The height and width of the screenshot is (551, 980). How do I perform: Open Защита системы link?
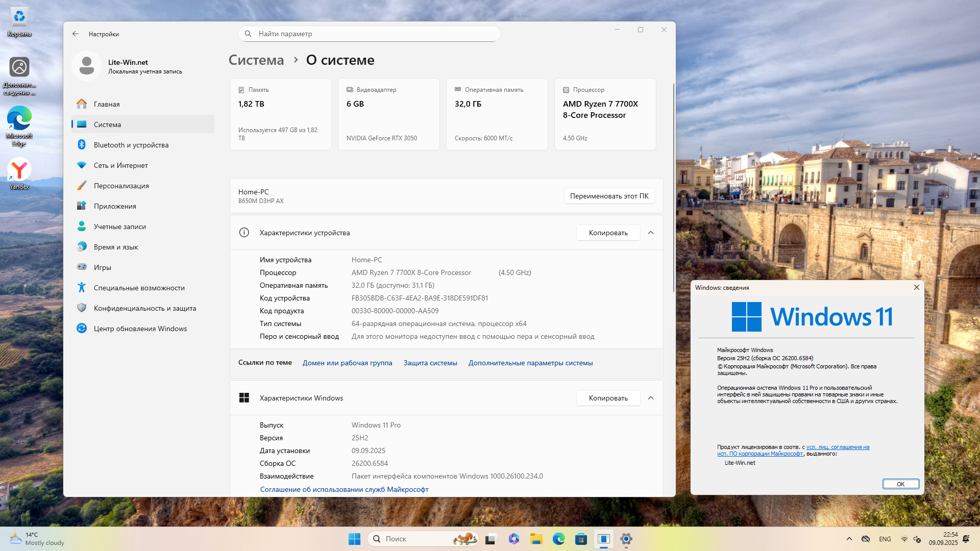[x=430, y=363]
